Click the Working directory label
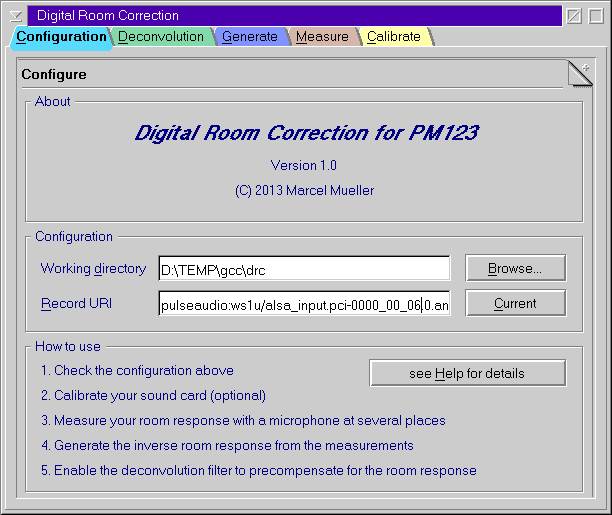Viewport: 612px width, 515px height. (x=93, y=269)
